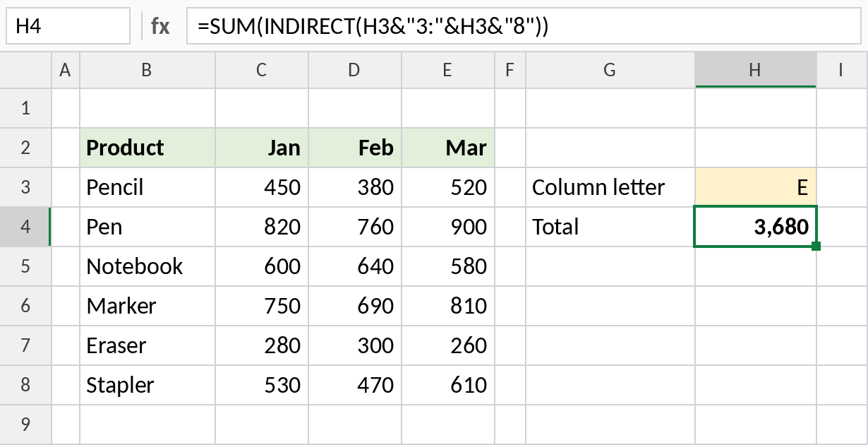The height and width of the screenshot is (445, 868).
Task: Select row 5 header
Action: 26,266
